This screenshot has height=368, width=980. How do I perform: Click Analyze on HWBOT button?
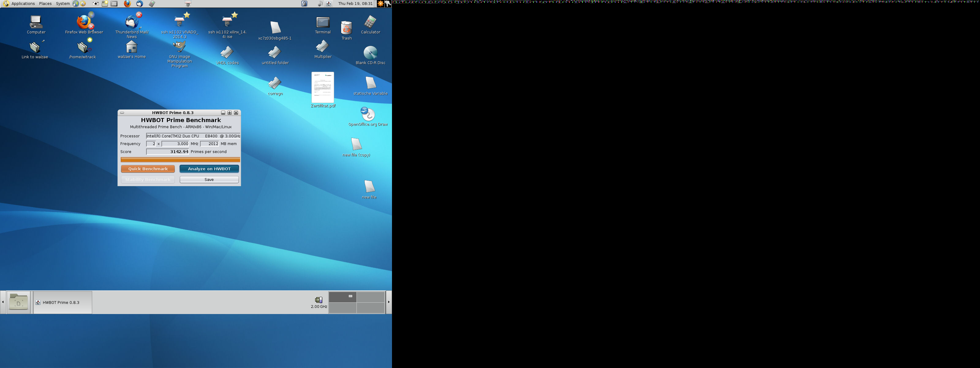click(209, 169)
